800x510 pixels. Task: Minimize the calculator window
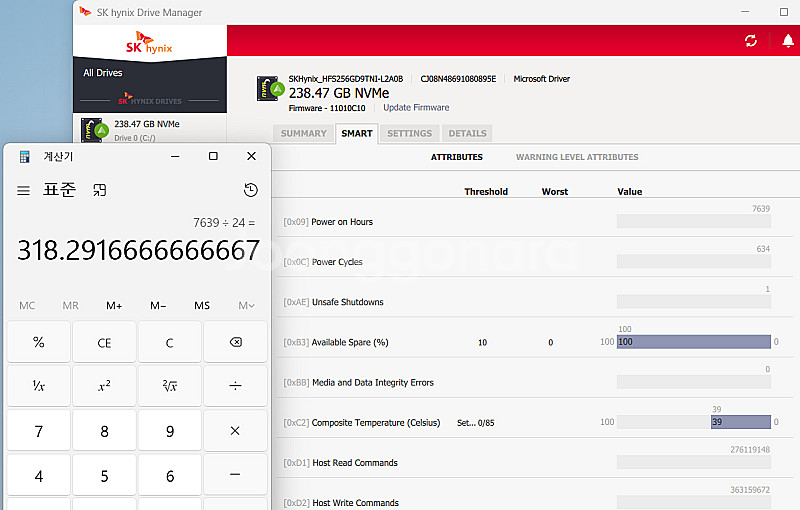click(175, 156)
